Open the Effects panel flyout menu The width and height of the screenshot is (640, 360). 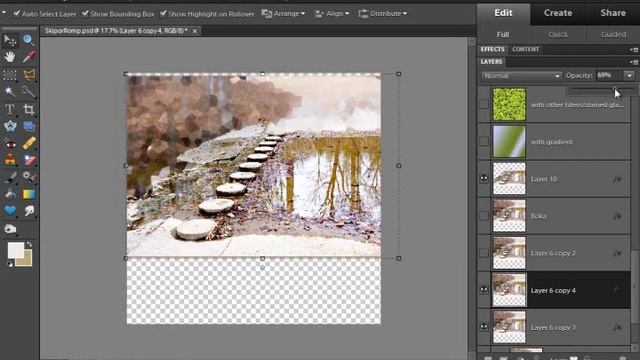click(x=634, y=50)
